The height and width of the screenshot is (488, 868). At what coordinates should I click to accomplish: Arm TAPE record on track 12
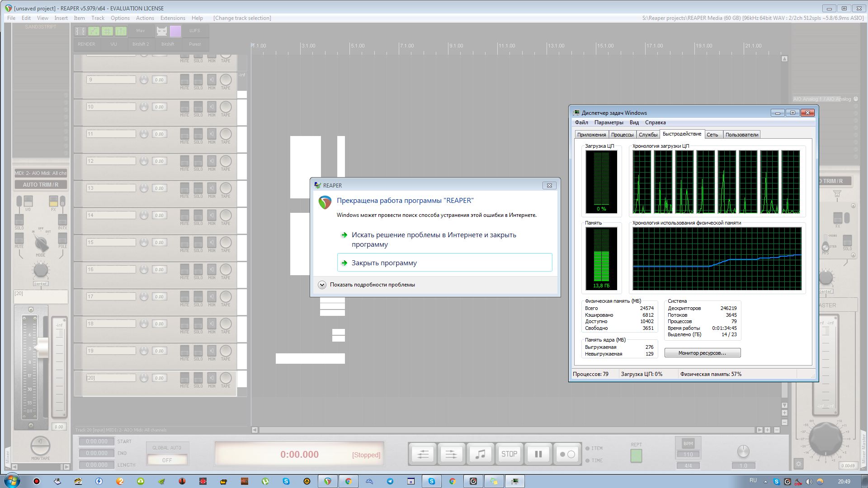click(x=226, y=161)
